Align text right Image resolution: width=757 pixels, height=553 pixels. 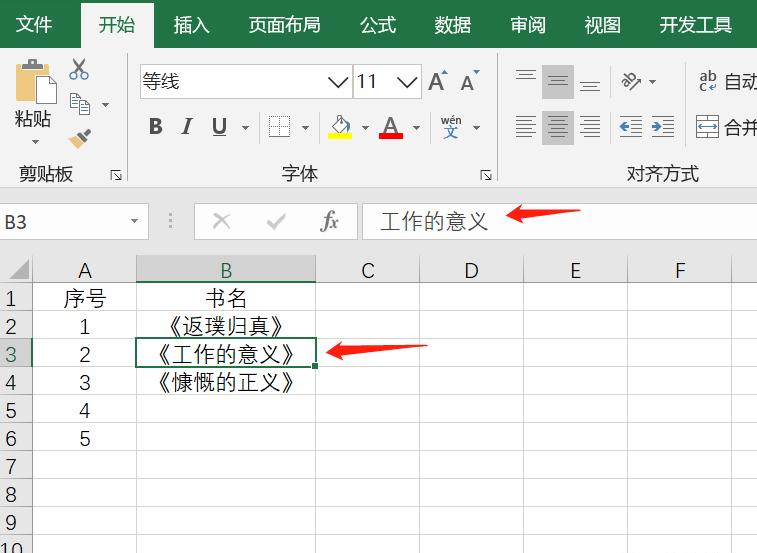click(x=589, y=127)
